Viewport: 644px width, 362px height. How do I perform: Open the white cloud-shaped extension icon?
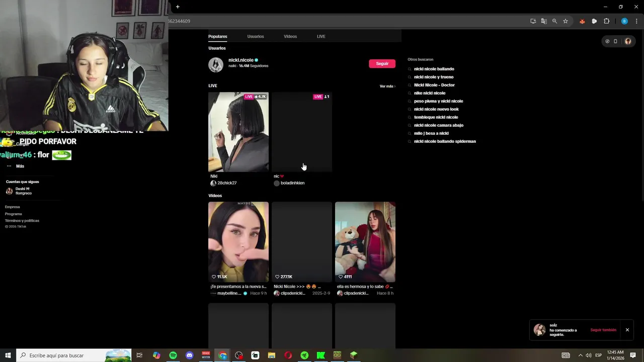pyautogui.click(x=594, y=21)
